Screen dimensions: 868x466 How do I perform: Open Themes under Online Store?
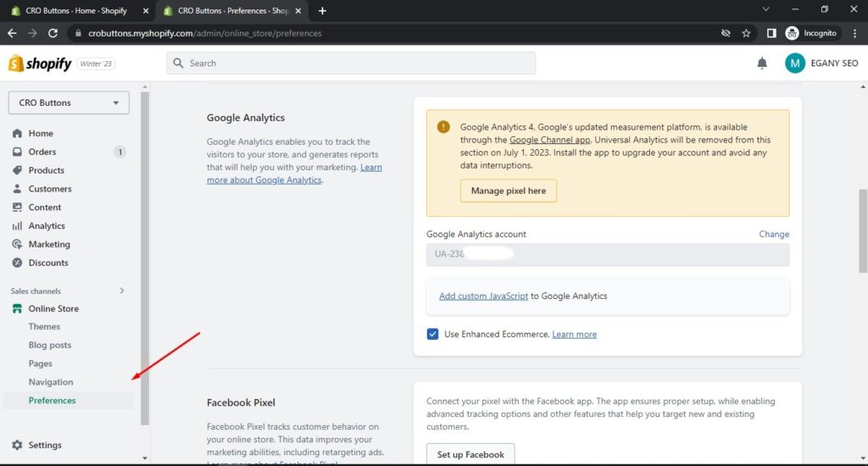44,326
